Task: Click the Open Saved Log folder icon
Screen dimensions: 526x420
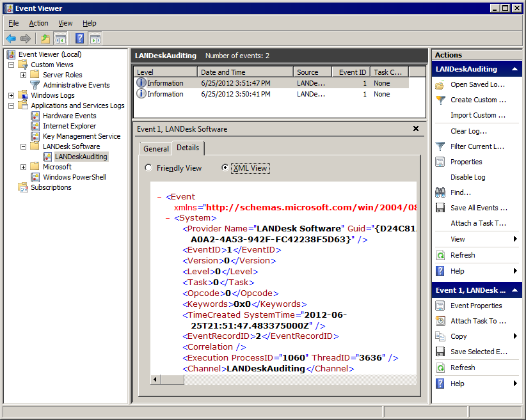Action: tap(440, 85)
